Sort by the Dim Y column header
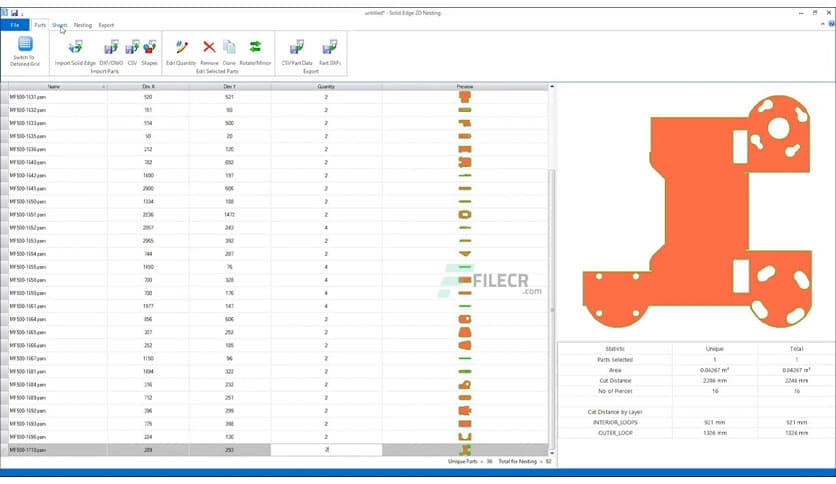This screenshot has width=836, height=484. [x=230, y=86]
